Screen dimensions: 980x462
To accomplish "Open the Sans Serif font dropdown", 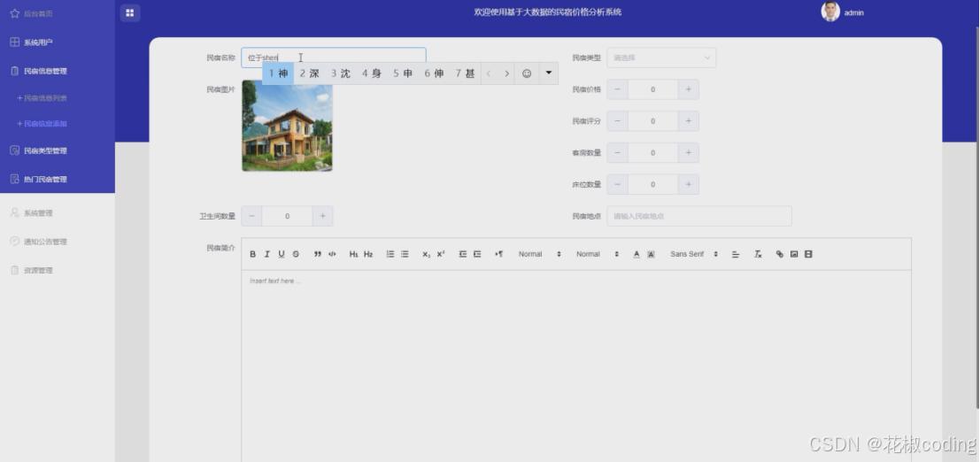I will pyautogui.click(x=694, y=254).
